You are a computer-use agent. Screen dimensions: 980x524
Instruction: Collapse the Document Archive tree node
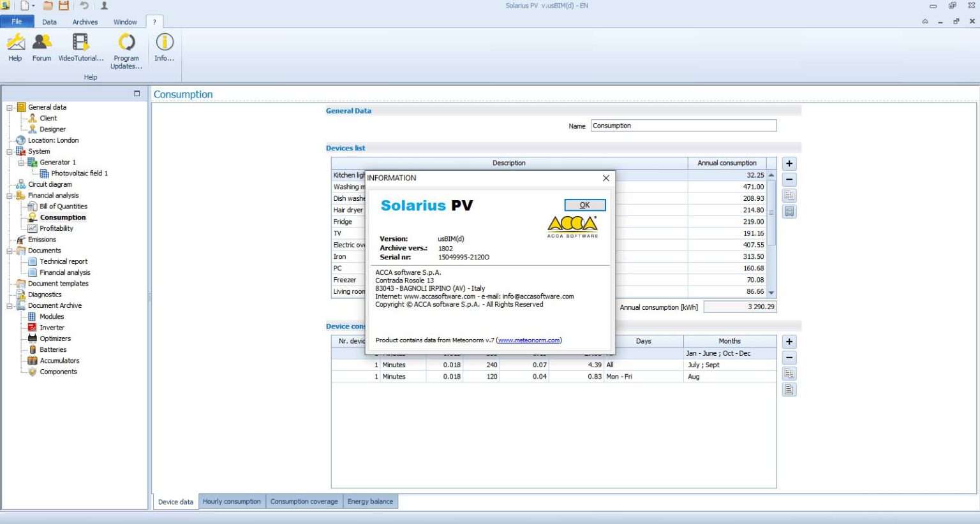click(10, 306)
